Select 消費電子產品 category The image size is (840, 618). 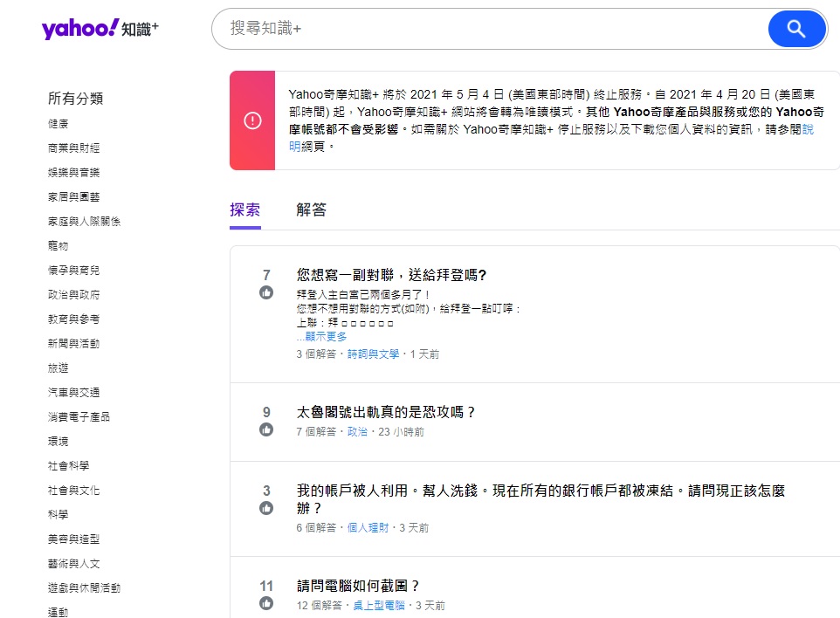coord(79,416)
